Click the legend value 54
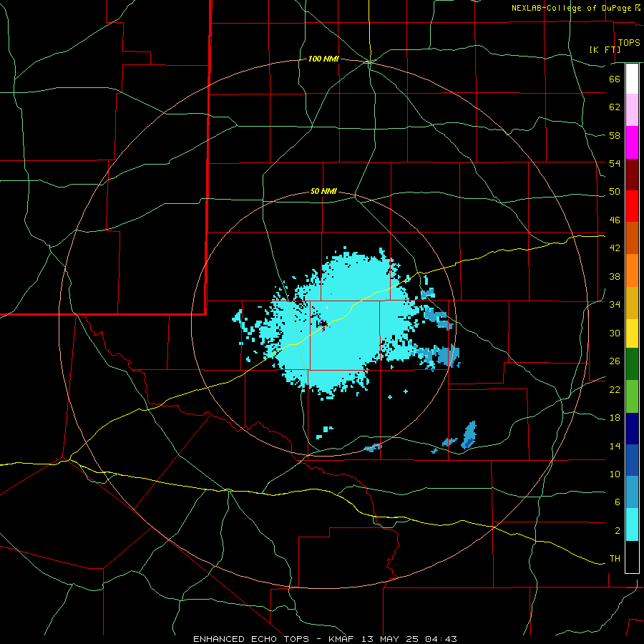 pos(615,163)
